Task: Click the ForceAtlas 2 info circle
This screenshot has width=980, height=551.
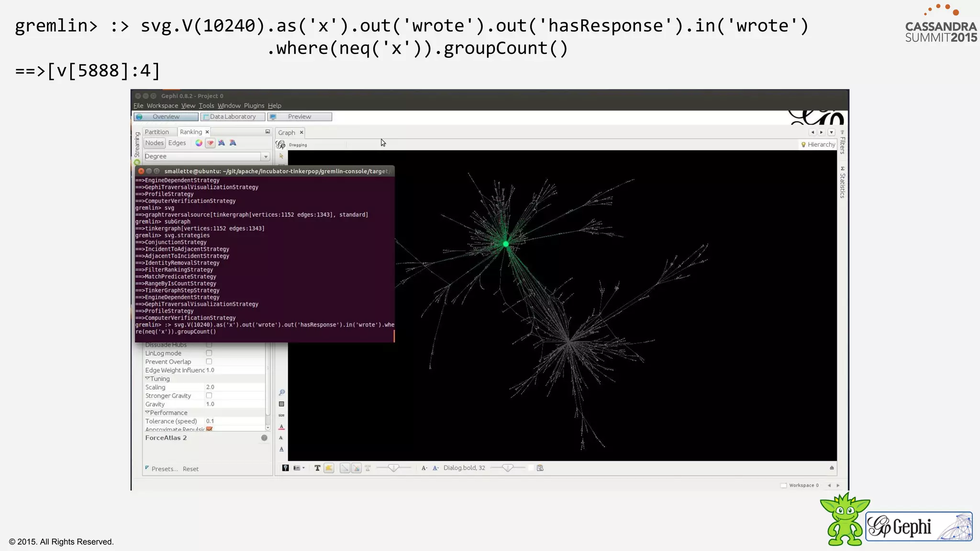Action: click(x=264, y=438)
